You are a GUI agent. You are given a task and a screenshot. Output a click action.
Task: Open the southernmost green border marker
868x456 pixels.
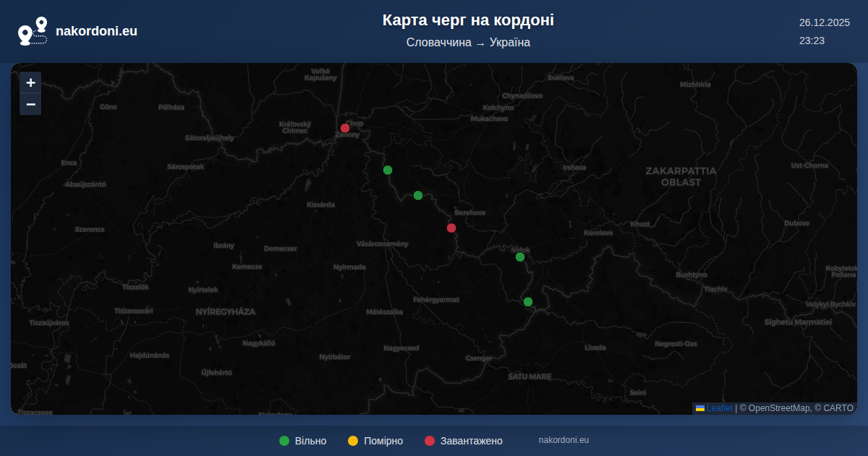click(x=528, y=302)
